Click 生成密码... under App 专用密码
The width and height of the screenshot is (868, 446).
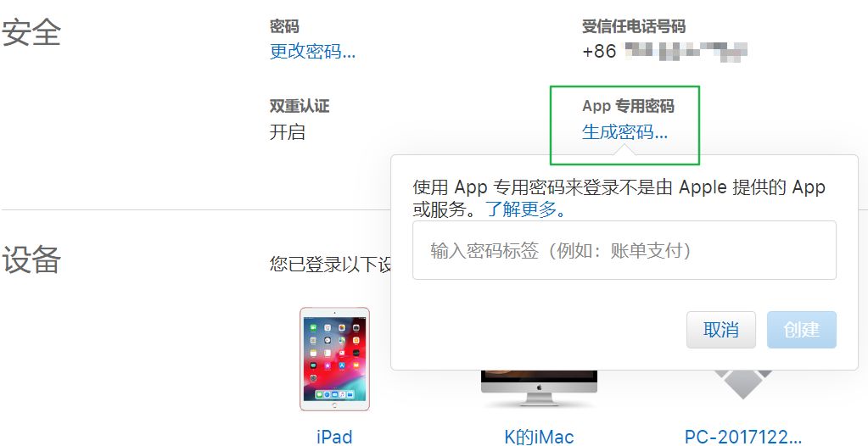tap(624, 131)
